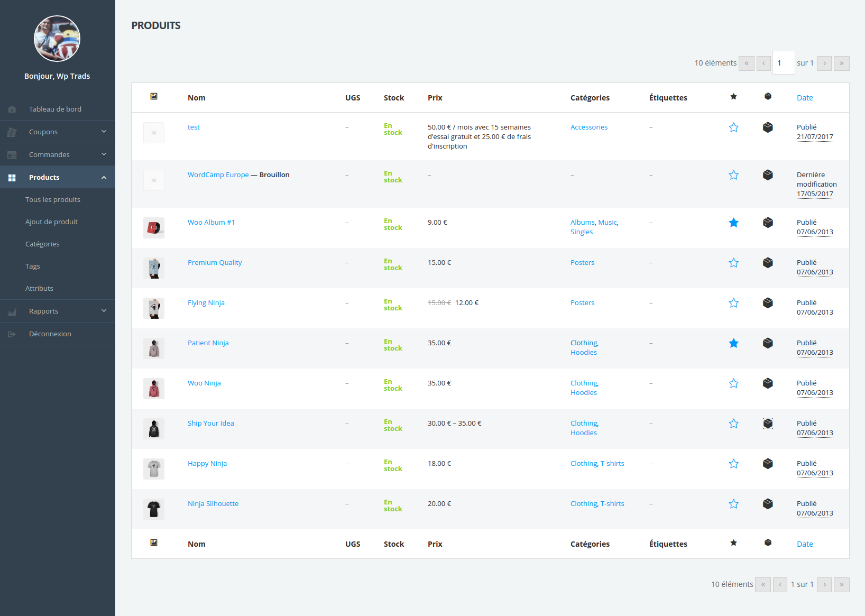
Task: Expand the Coupons menu
Action: (104, 132)
